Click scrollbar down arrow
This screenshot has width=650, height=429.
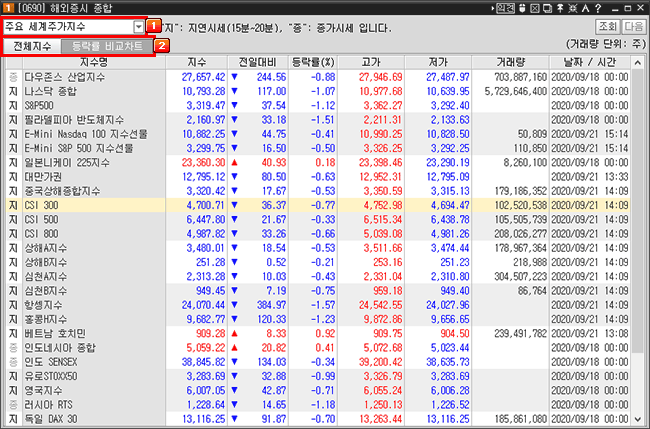(638, 419)
